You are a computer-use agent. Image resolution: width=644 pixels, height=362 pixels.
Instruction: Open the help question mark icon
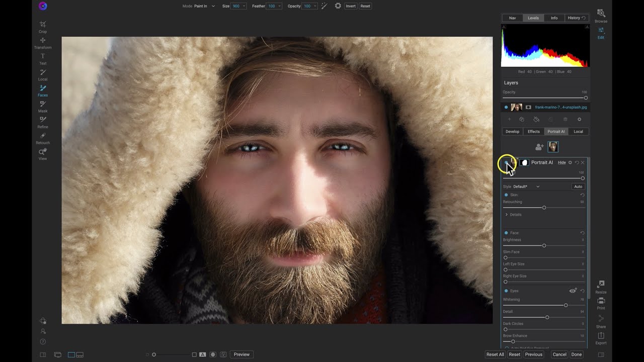tap(43, 342)
